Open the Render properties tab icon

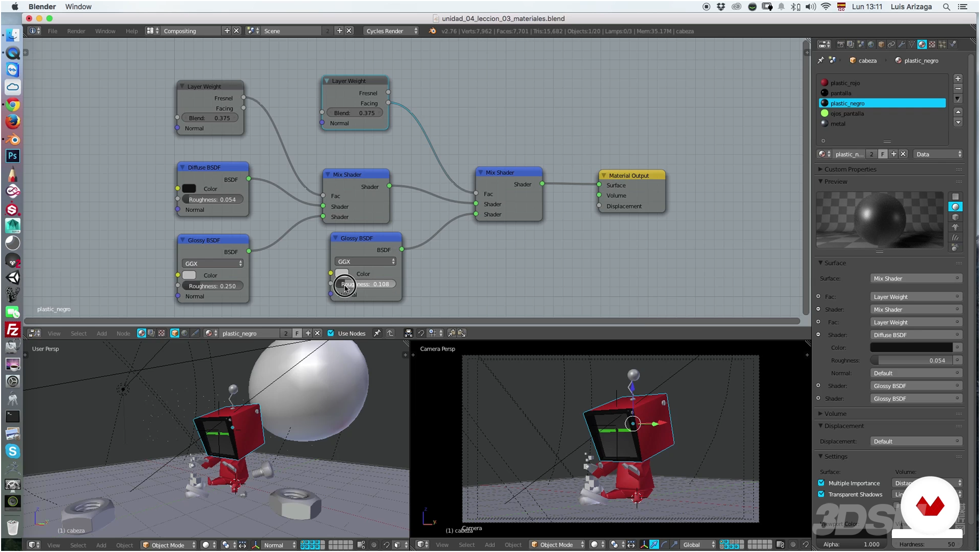[841, 44]
